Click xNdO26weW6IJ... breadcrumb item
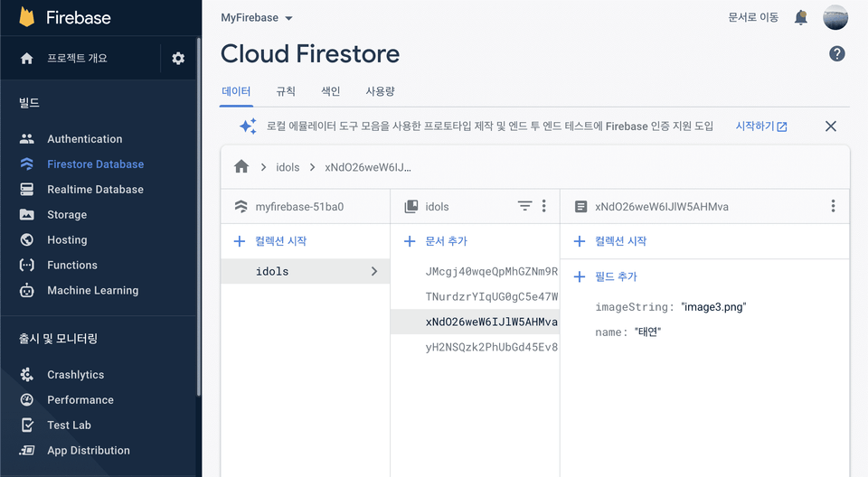 pos(368,167)
